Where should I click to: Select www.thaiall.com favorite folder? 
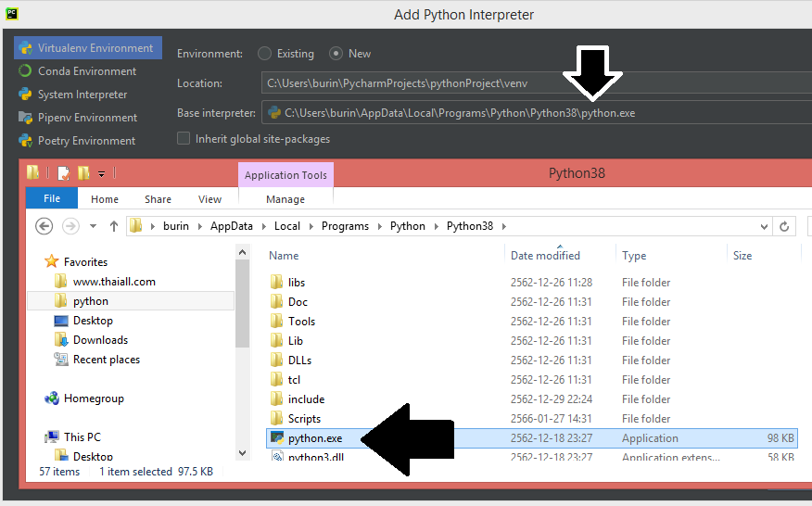coord(106,282)
